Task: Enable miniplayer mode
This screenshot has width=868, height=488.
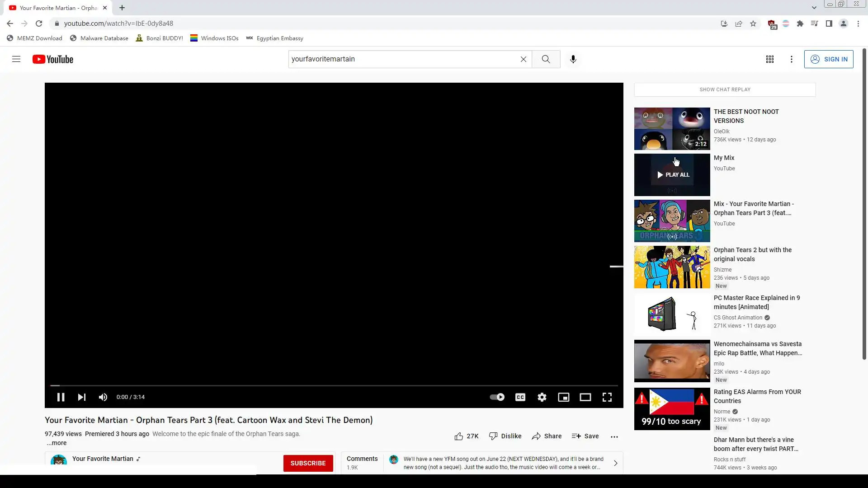Action: point(563,397)
